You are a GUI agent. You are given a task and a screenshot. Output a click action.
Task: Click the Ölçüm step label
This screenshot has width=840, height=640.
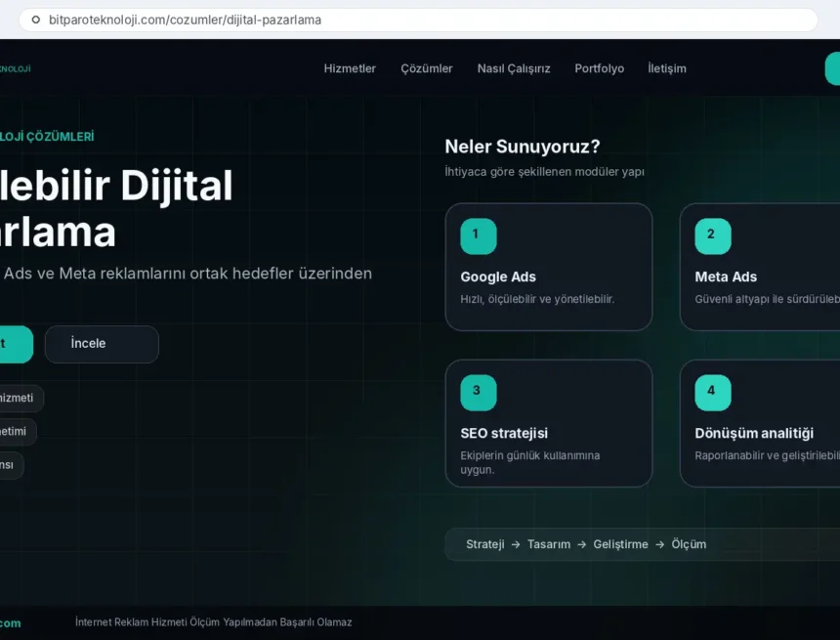click(x=689, y=544)
